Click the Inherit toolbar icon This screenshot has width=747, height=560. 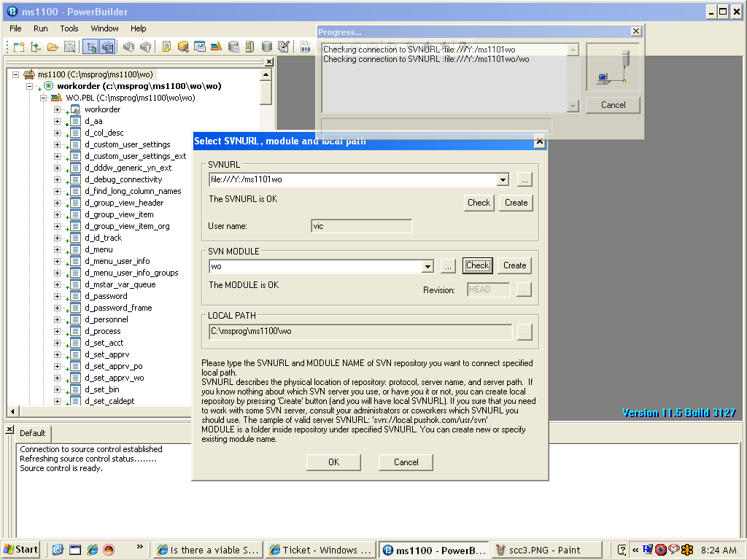35,47
